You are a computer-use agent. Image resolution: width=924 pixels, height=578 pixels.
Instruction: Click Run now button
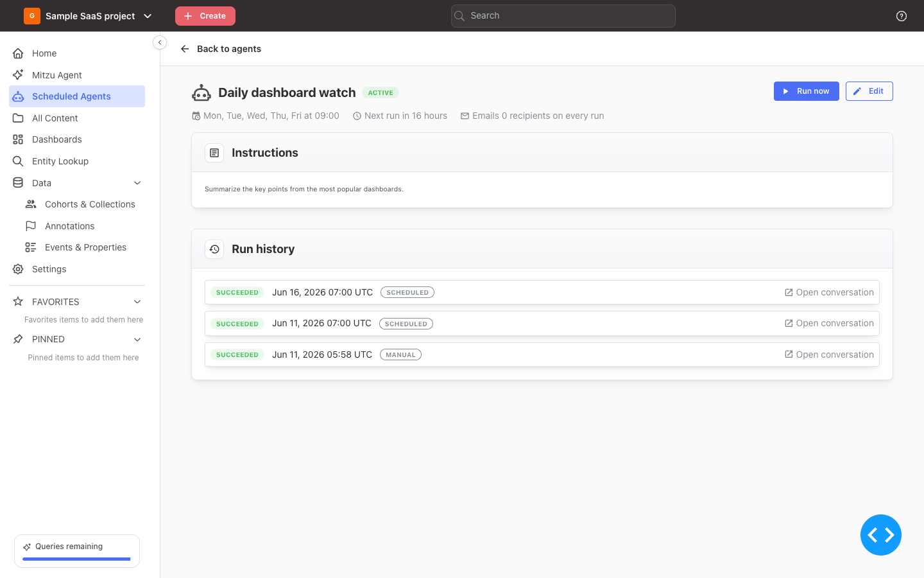coord(807,91)
